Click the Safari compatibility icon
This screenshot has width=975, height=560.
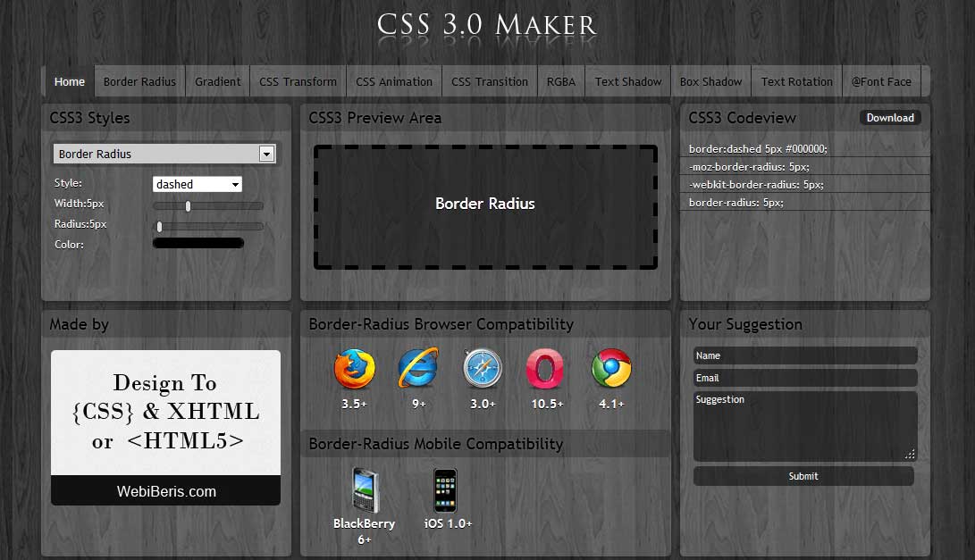tap(483, 368)
